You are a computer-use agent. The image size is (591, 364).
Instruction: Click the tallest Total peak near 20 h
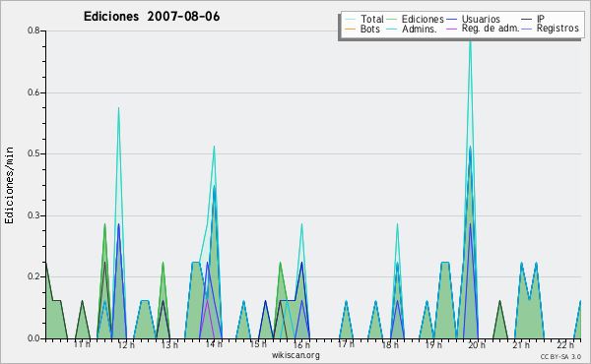click(x=470, y=42)
